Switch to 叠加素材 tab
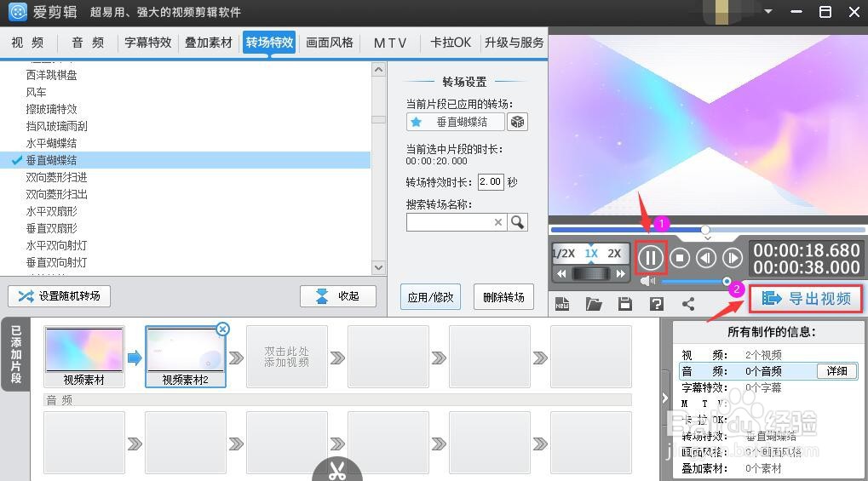 click(x=208, y=43)
